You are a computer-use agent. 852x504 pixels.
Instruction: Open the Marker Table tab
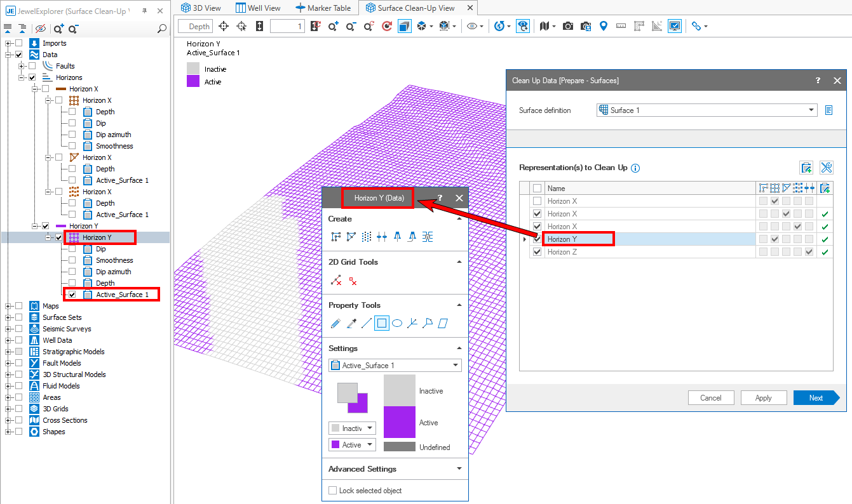click(323, 8)
